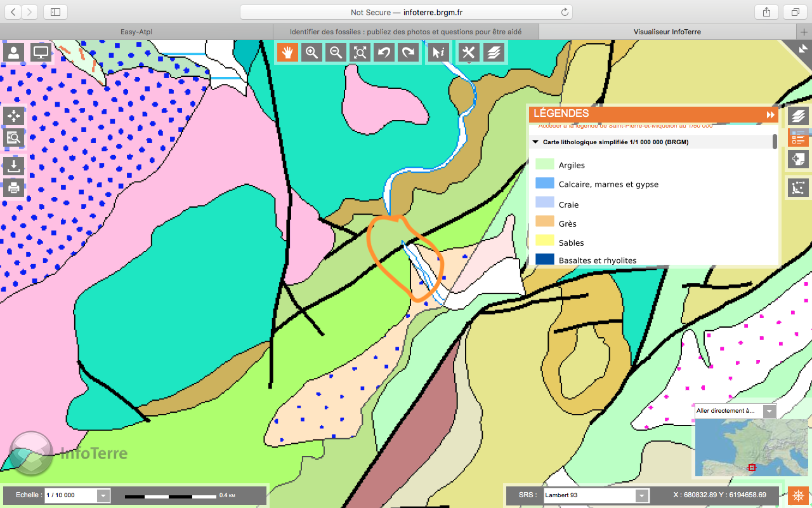The height and width of the screenshot is (508, 812).
Task: Open the measurement tools menu
Action: (x=469, y=53)
